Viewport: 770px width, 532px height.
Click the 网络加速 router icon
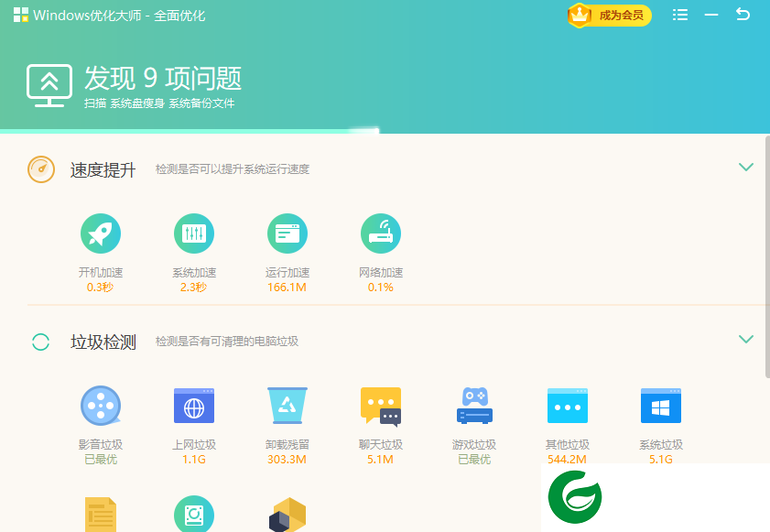381,233
